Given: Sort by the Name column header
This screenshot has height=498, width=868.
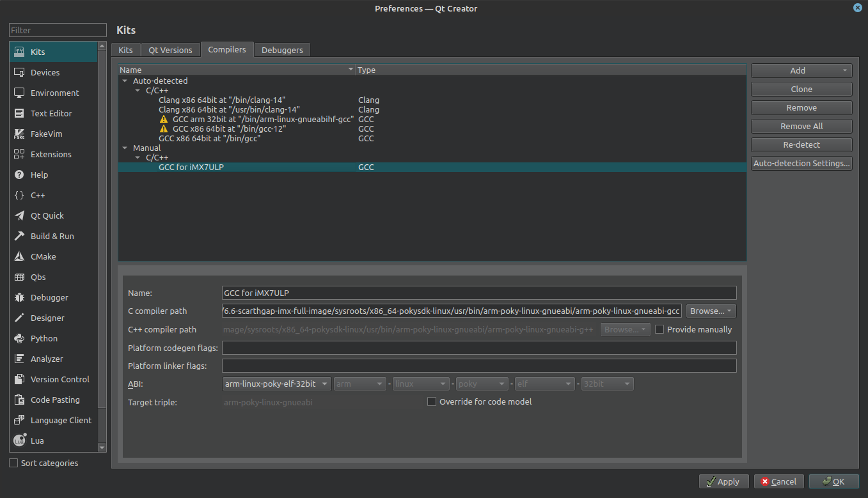Looking at the screenshot, I should tap(237, 70).
